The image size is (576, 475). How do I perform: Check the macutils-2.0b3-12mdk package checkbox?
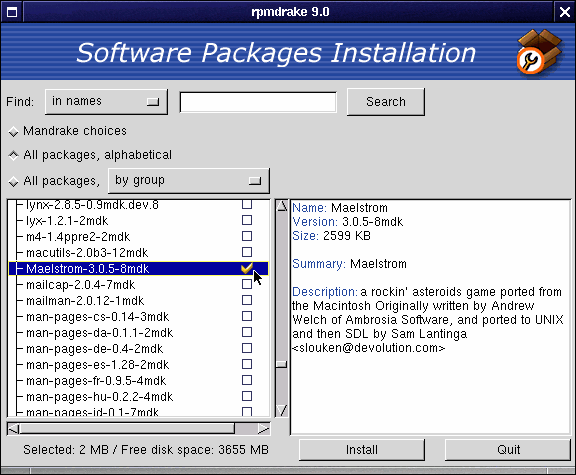247,252
